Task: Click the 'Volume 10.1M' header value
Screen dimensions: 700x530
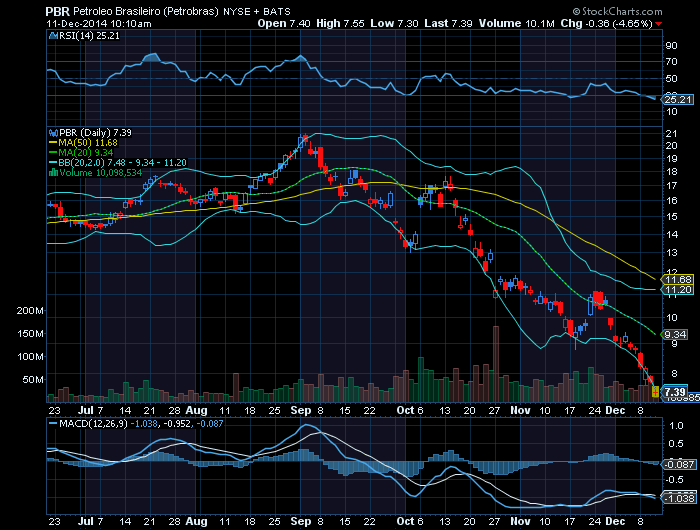Action: (517, 23)
